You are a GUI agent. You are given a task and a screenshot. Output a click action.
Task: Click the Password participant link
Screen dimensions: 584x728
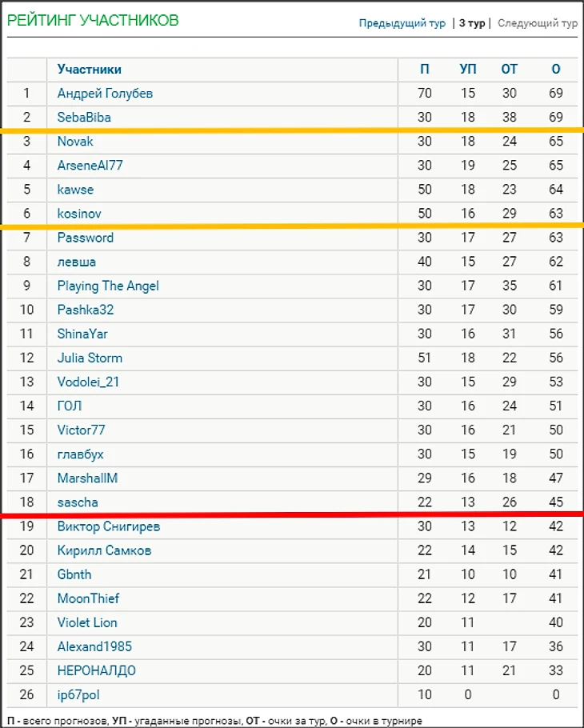[85, 238]
